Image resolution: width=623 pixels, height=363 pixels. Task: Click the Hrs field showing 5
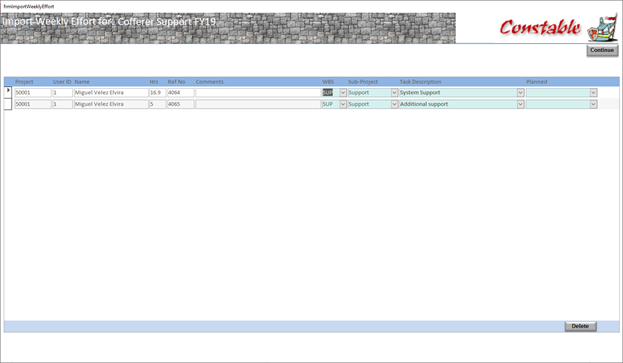[157, 104]
